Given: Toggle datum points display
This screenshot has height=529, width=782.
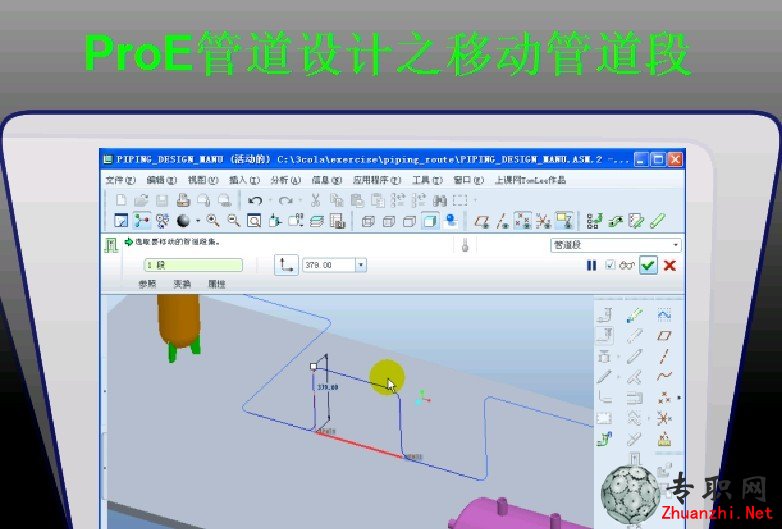Looking at the screenshot, I should [x=523, y=220].
